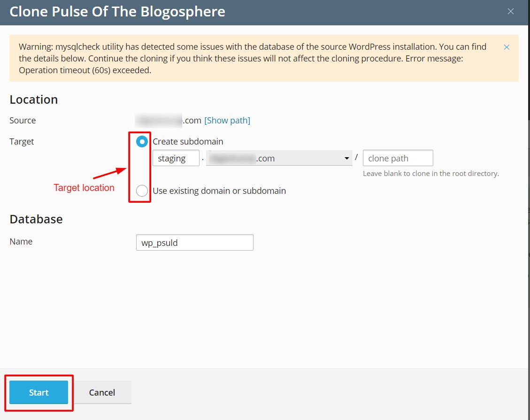Click the Target label
The image size is (530, 420).
(22, 142)
